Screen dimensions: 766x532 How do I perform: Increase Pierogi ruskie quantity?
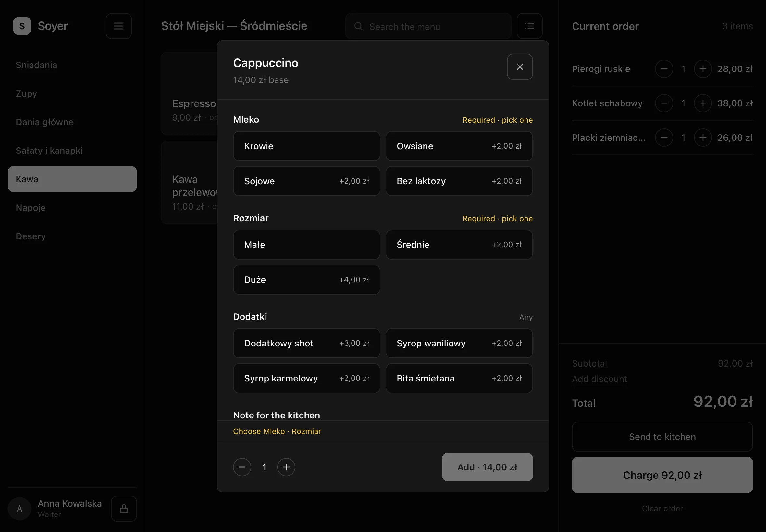tap(703, 69)
